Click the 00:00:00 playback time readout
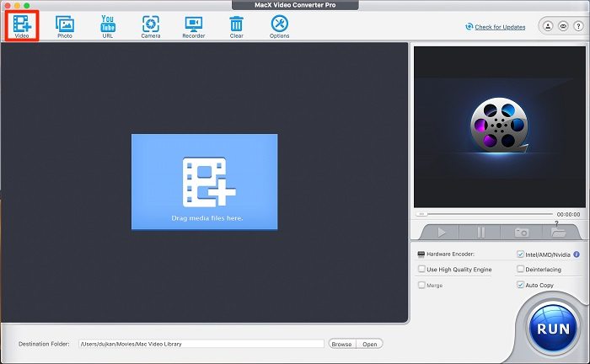The height and width of the screenshot is (364, 590). click(568, 214)
